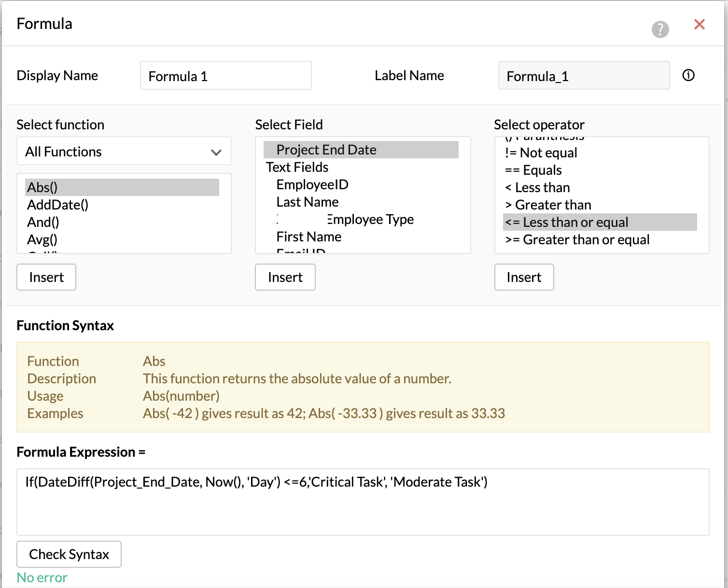Insert the selected function

pos(46,277)
